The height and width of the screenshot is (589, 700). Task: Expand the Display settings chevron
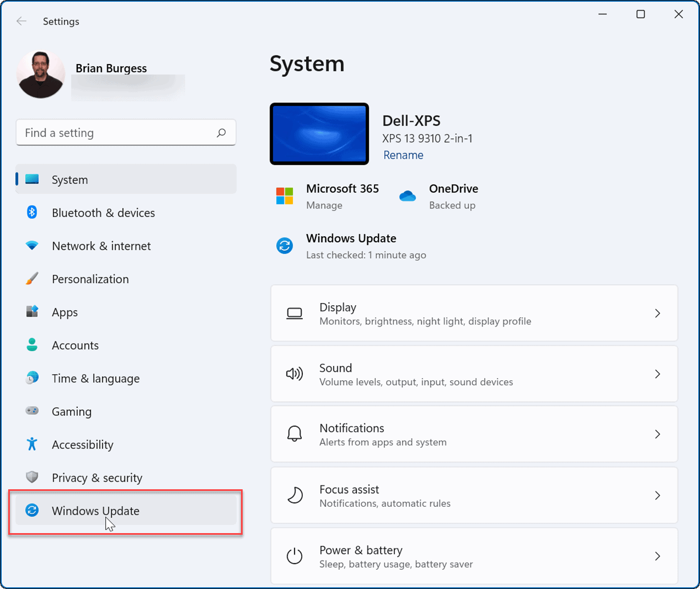[657, 313]
